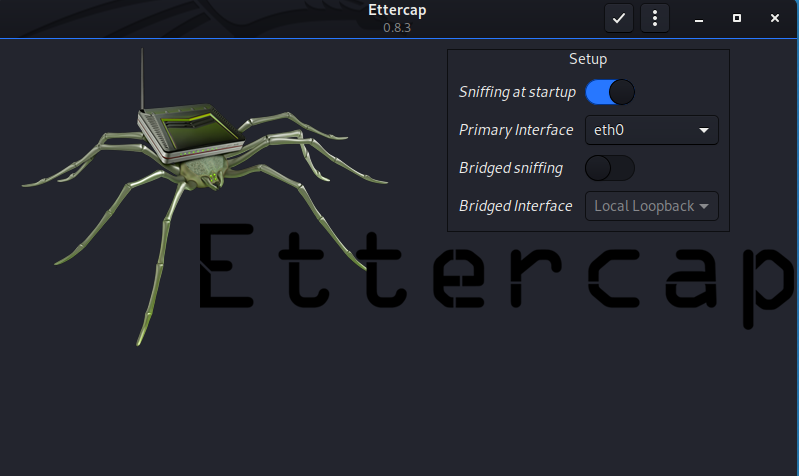Close the Ettercap window
Image resolution: width=799 pixels, height=476 pixels.
click(775, 18)
